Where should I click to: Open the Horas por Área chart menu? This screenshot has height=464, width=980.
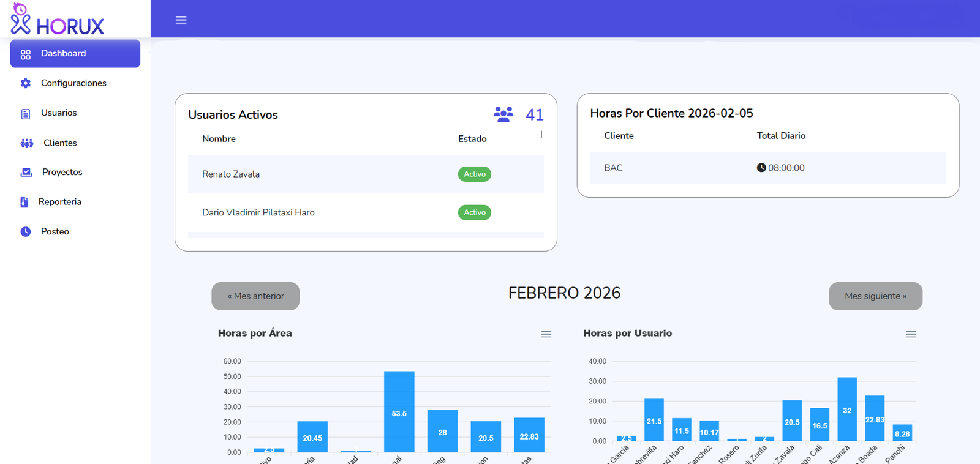click(x=546, y=334)
